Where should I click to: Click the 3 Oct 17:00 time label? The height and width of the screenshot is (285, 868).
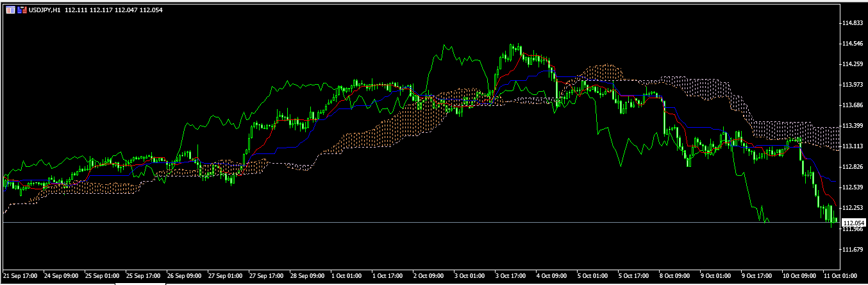tap(512, 275)
